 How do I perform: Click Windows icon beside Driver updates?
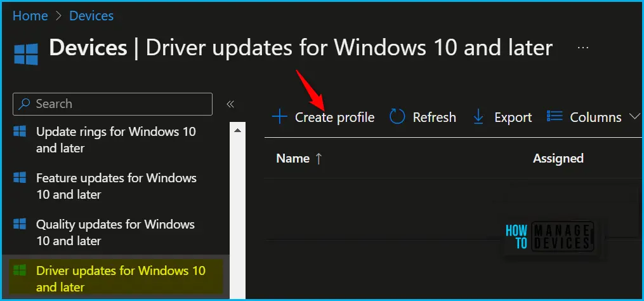click(20, 270)
